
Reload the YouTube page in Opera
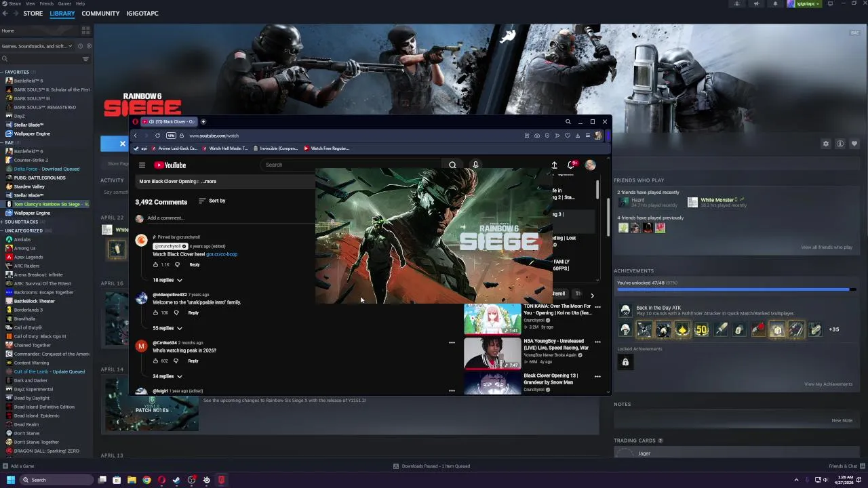click(x=157, y=136)
